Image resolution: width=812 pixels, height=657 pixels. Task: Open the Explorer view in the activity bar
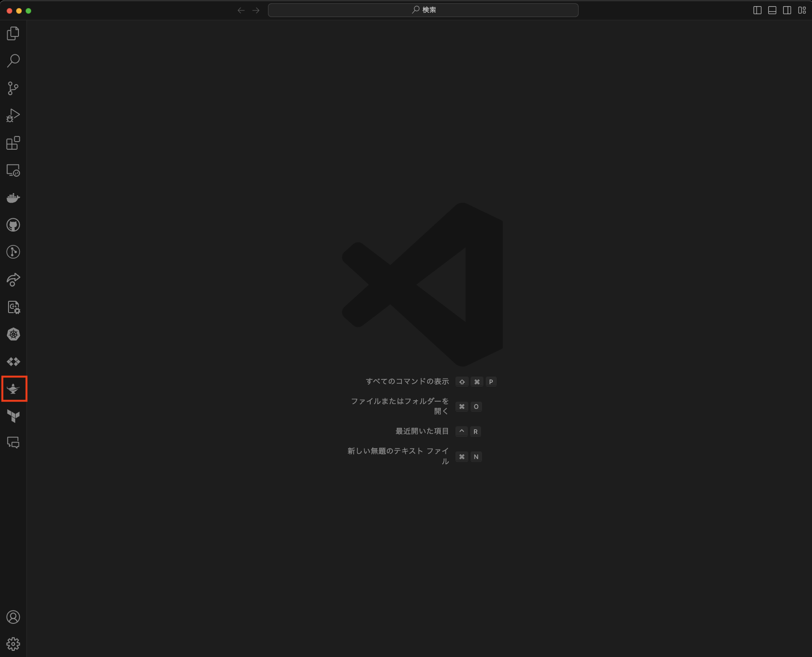coord(13,33)
